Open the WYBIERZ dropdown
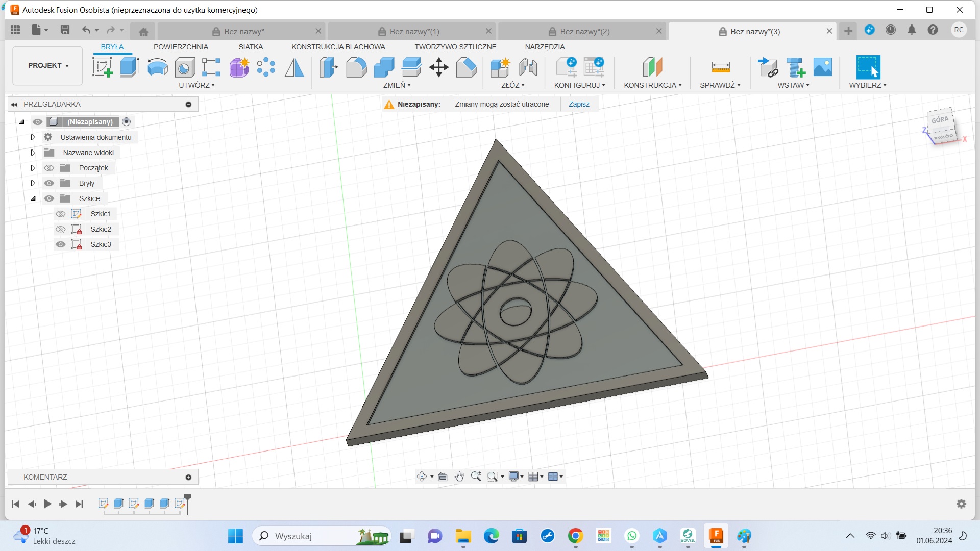Viewport: 980px width, 551px height. point(868,85)
